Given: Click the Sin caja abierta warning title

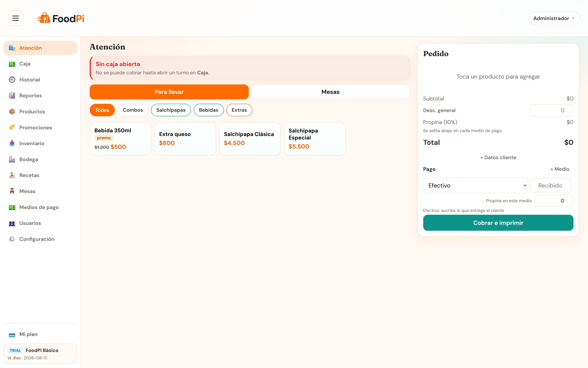Looking at the screenshot, I should point(118,64).
